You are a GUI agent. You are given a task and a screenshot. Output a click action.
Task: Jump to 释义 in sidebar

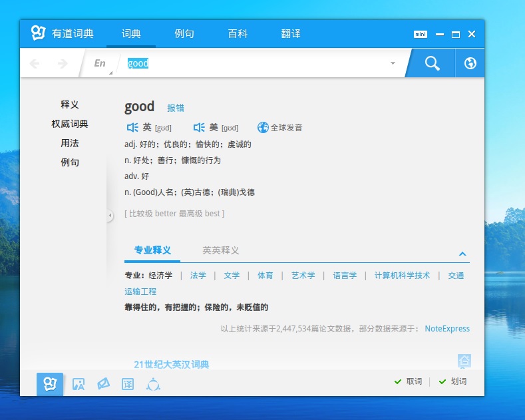[70, 105]
